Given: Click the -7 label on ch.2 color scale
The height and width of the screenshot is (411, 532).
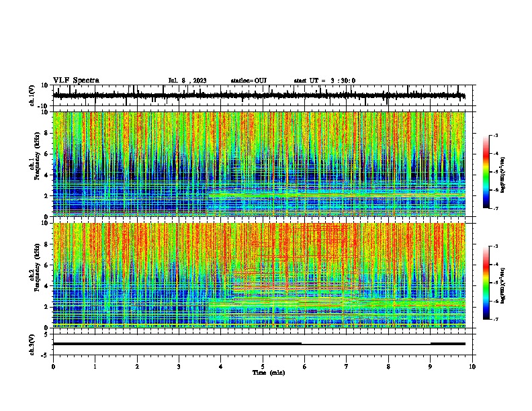Looking at the screenshot, I should click(x=496, y=319).
